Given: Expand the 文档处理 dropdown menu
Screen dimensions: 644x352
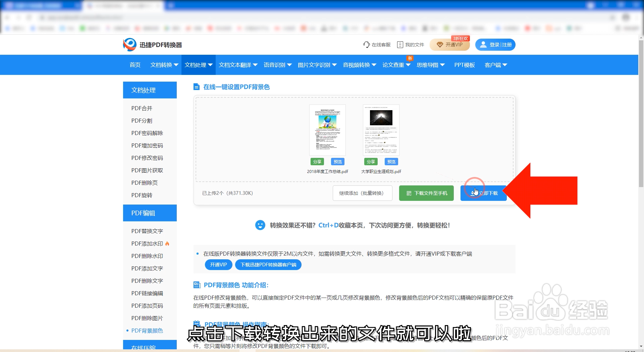Looking at the screenshot, I should click(x=210, y=65).
